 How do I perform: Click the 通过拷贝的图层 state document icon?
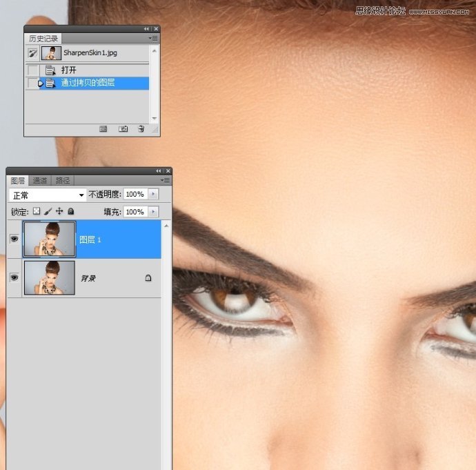click(x=50, y=83)
